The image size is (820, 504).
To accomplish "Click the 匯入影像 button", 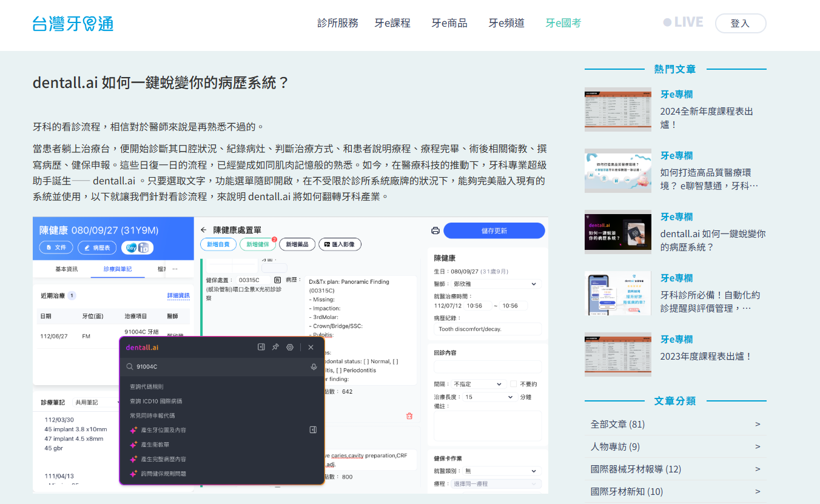I will click(340, 244).
